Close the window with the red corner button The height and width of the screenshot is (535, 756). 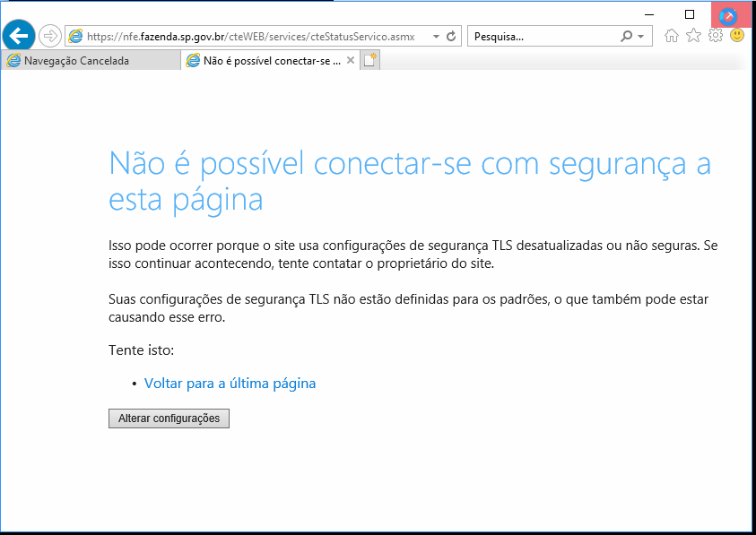731,15
